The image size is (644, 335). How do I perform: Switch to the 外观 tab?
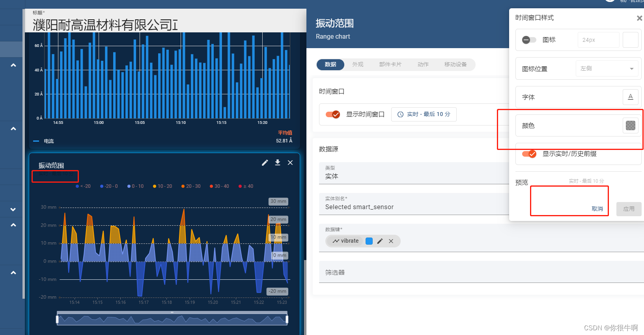point(358,64)
